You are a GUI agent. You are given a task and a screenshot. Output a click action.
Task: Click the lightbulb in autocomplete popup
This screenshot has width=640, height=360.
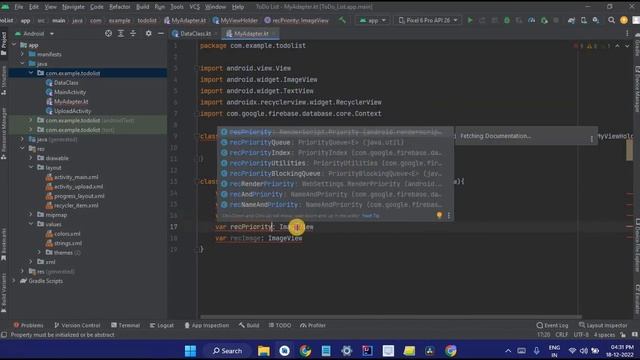click(x=439, y=215)
